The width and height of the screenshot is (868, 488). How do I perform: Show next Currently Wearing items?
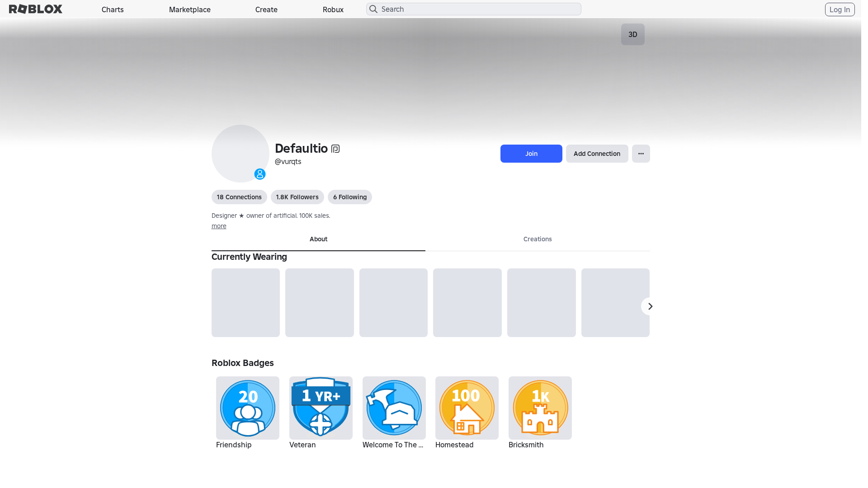tap(650, 306)
